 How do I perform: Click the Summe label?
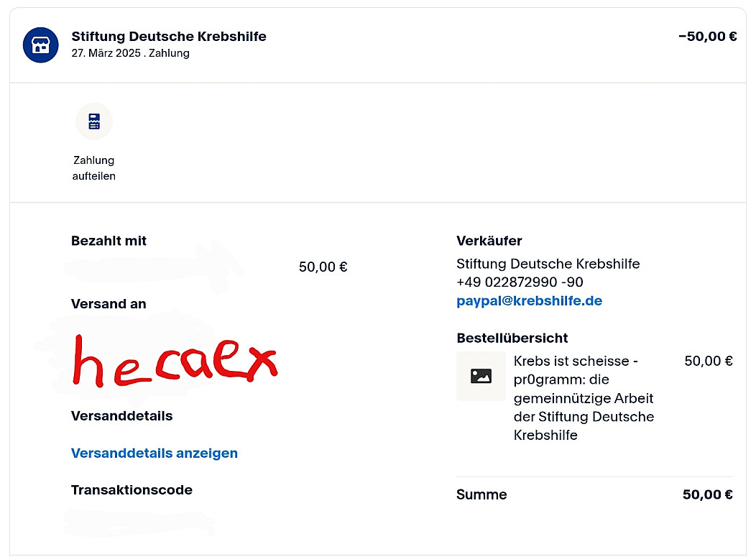[x=481, y=494]
